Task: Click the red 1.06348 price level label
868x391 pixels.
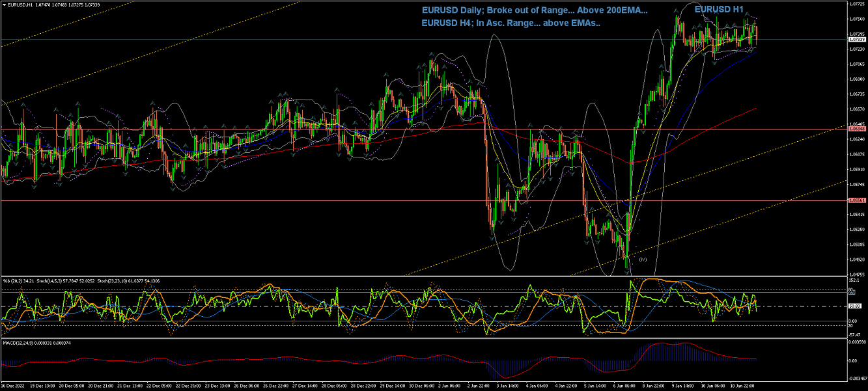Action: tap(856, 129)
